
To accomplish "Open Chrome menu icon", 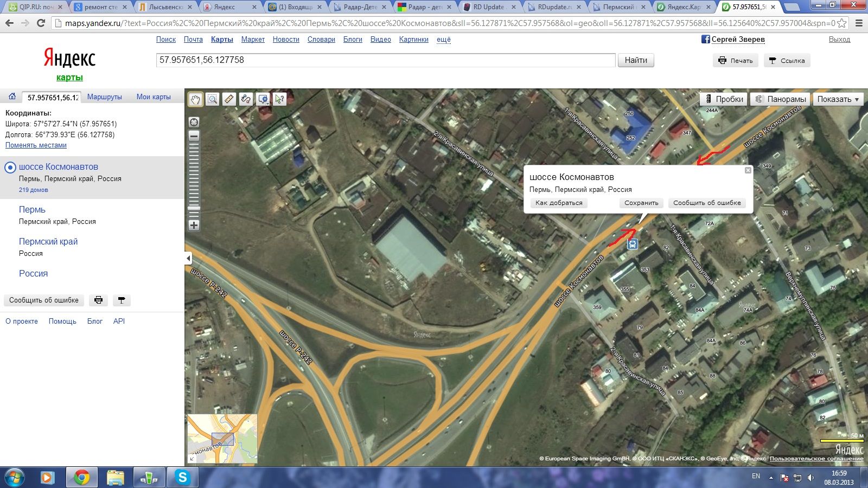I will 858,23.
